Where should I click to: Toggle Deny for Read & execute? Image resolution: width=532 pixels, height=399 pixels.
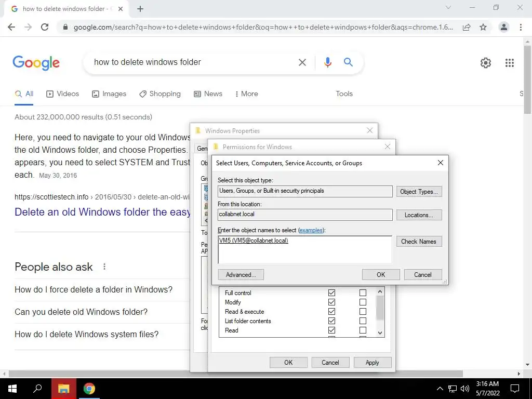pyautogui.click(x=363, y=312)
